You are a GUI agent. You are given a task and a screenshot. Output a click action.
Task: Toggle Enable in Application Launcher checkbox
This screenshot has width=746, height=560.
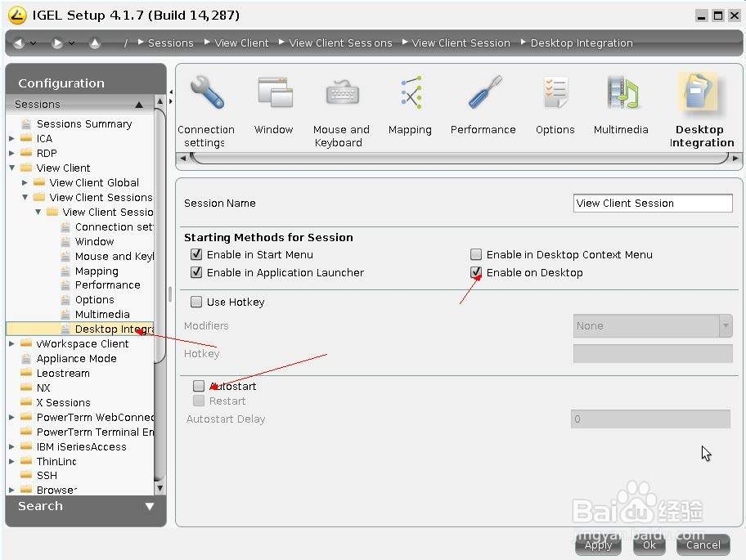tap(196, 272)
